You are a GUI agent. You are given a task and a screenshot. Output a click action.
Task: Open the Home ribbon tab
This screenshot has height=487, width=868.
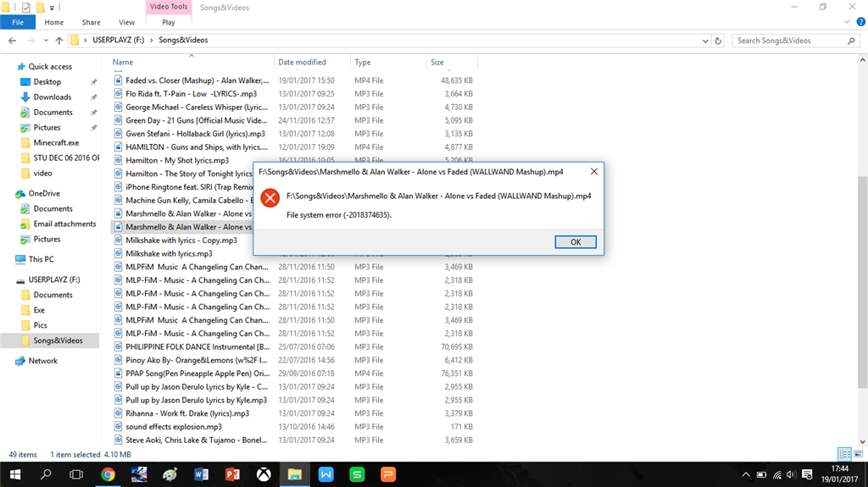tap(53, 22)
